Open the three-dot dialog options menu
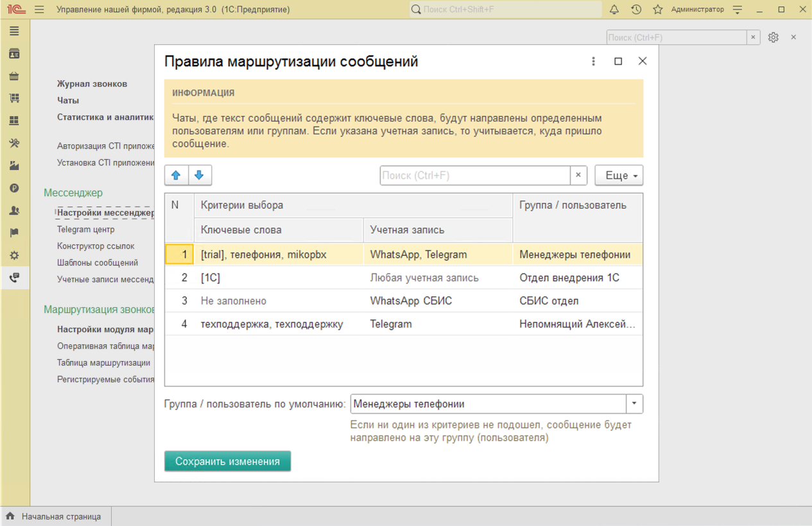Viewport: 812px width, 526px height. click(x=593, y=62)
